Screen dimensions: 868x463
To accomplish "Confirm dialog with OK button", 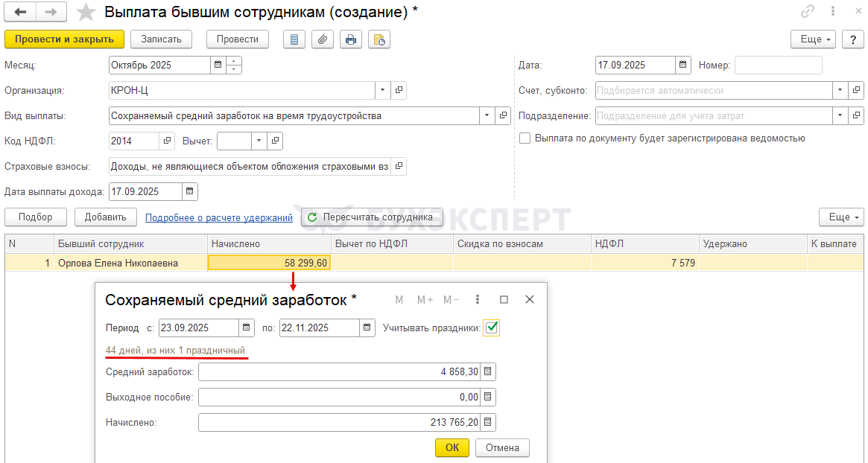I will 452,447.
